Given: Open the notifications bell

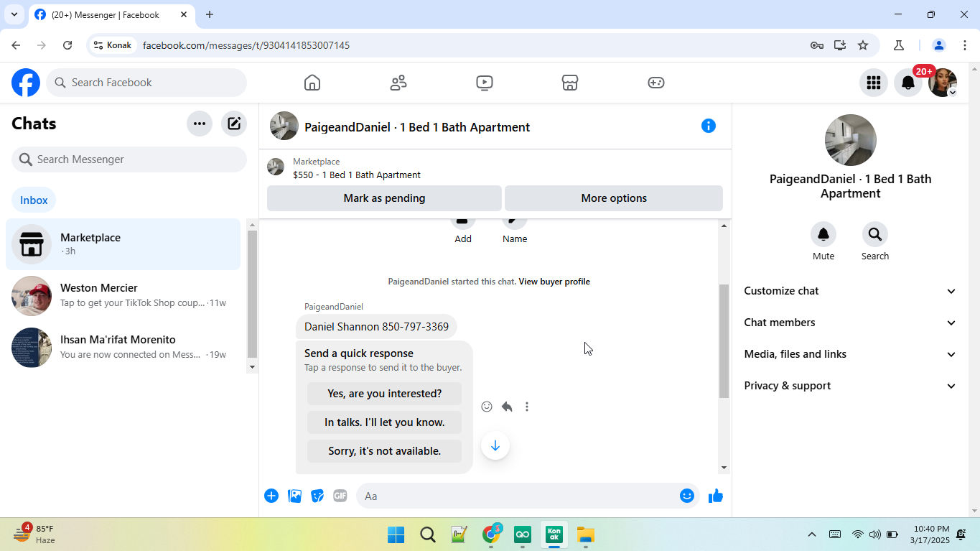Looking at the screenshot, I should [x=908, y=83].
